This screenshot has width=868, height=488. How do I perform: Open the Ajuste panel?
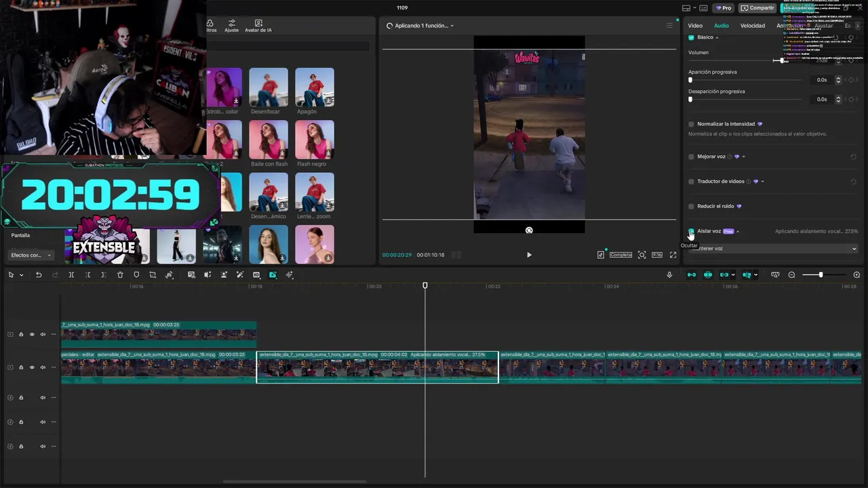[231, 26]
